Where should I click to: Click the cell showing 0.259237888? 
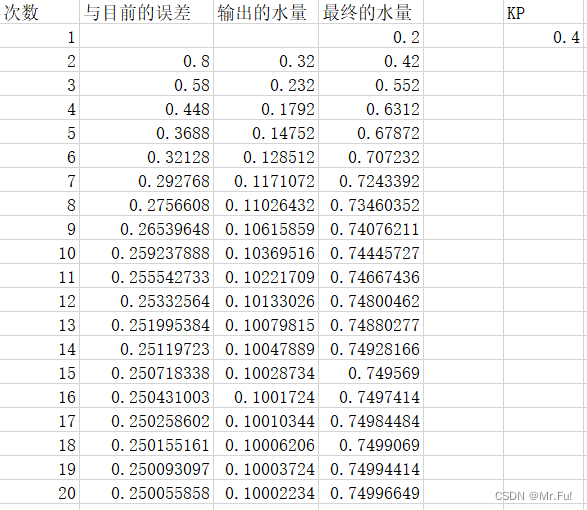[x=146, y=252]
